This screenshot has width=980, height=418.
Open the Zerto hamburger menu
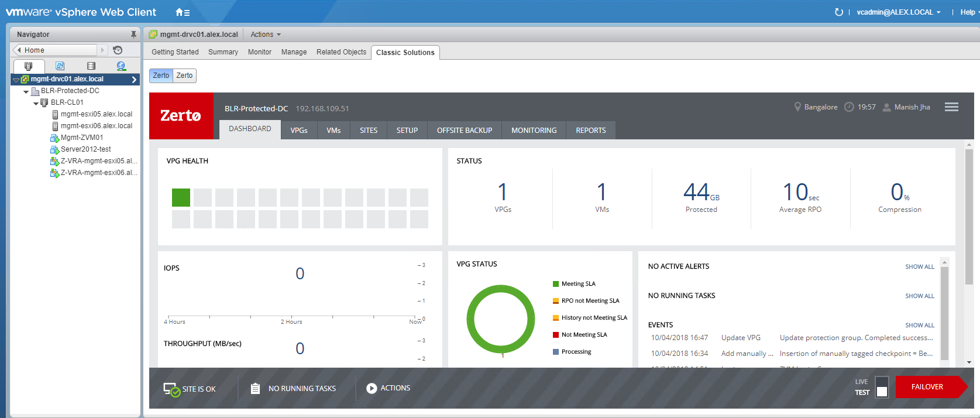(951, 107)
